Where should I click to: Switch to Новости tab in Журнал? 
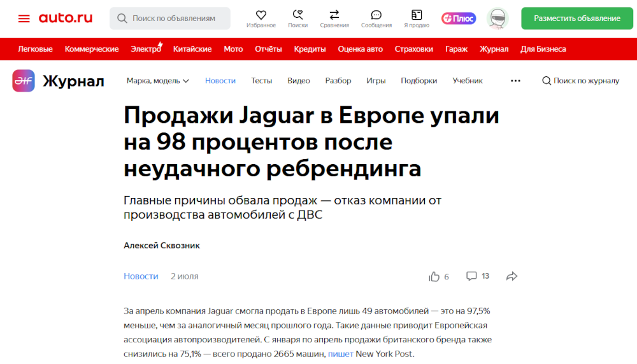pyautogui.click(x=220, y=81)
